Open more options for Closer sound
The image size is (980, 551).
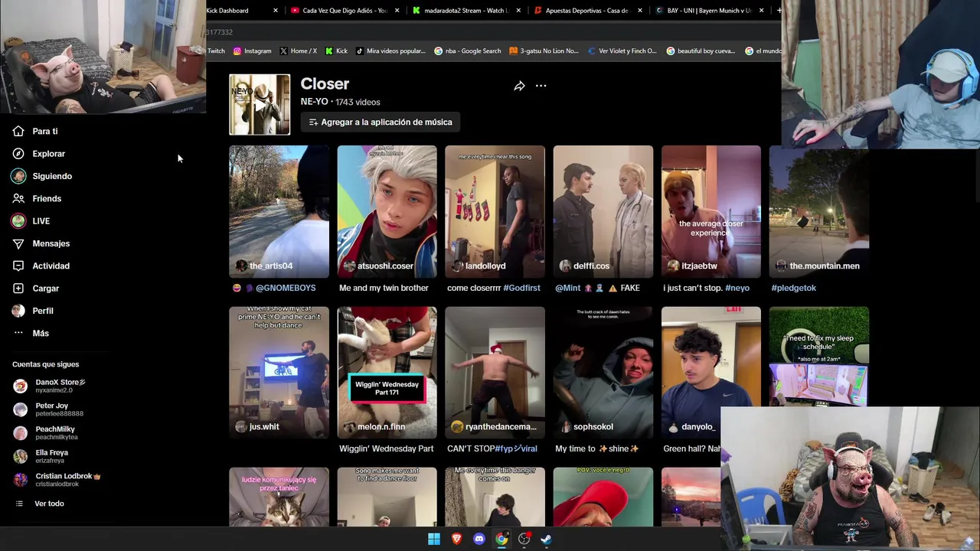(x=541, y=86)
